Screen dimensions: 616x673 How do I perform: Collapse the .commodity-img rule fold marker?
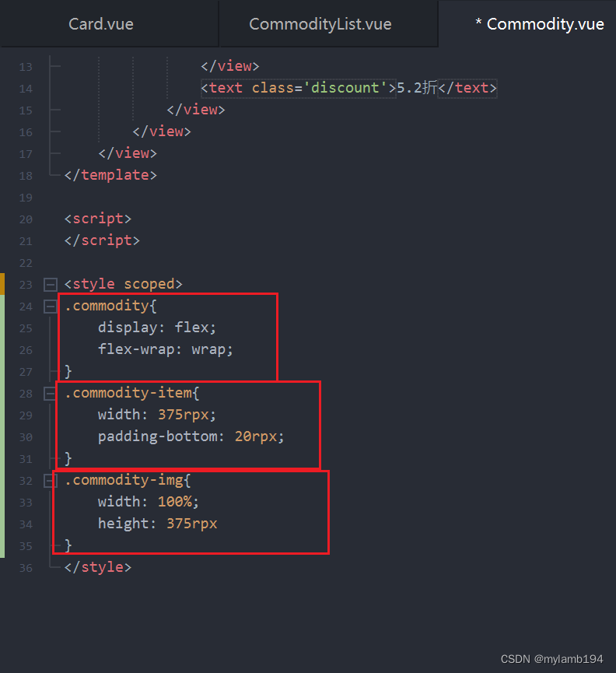[x=51, y=480]
